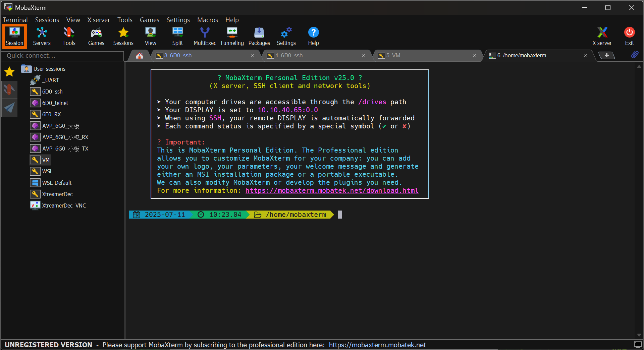Click the new tab plus button
This screenshot has width=644, height=350.
(606, 56)
